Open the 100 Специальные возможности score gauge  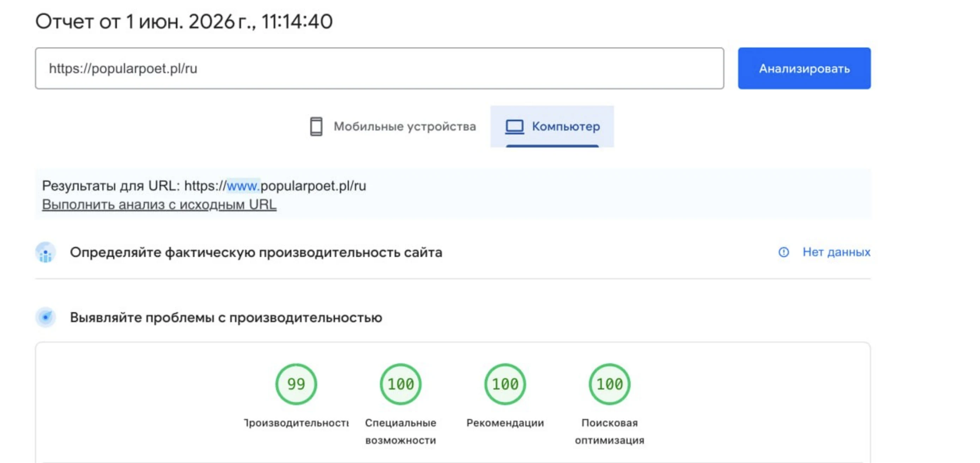point(401,384)
